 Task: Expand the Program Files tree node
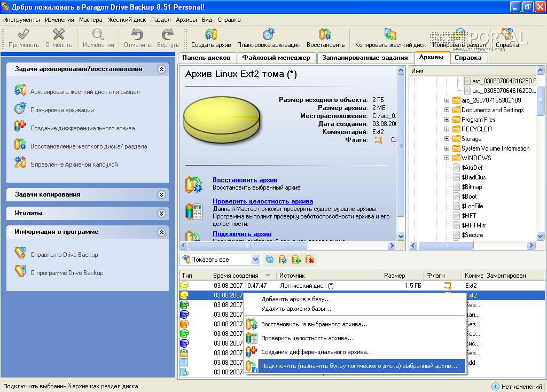click(x=447, y=119)
